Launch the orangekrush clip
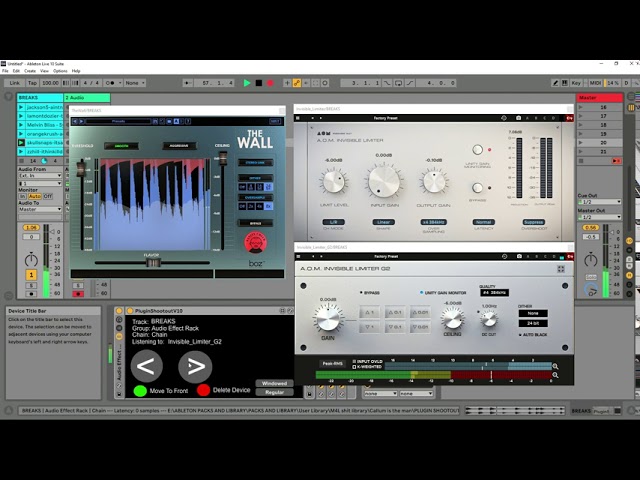Screen dimensions: 640x480 (21, 134)
